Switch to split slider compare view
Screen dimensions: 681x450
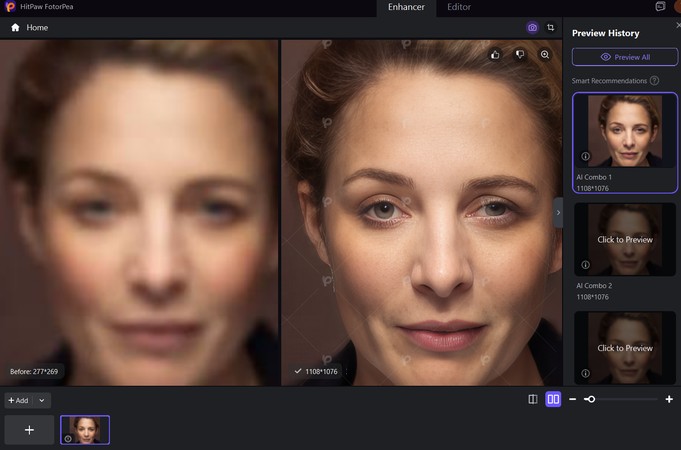[532, 399]
